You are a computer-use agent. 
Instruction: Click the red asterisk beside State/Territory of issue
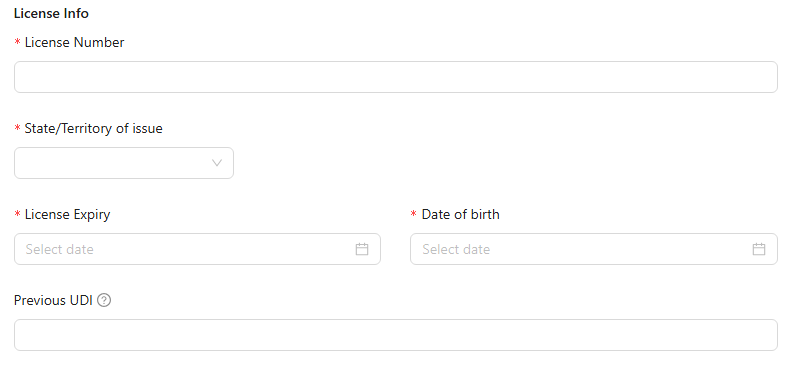coord(18,128)
